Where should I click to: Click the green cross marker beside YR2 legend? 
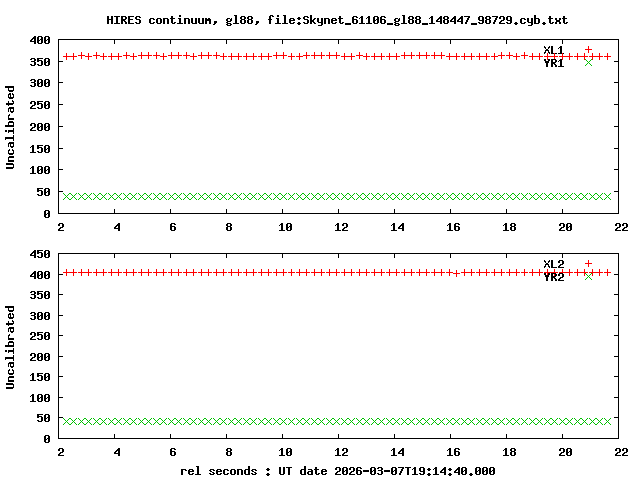click(x=588, y=277)
